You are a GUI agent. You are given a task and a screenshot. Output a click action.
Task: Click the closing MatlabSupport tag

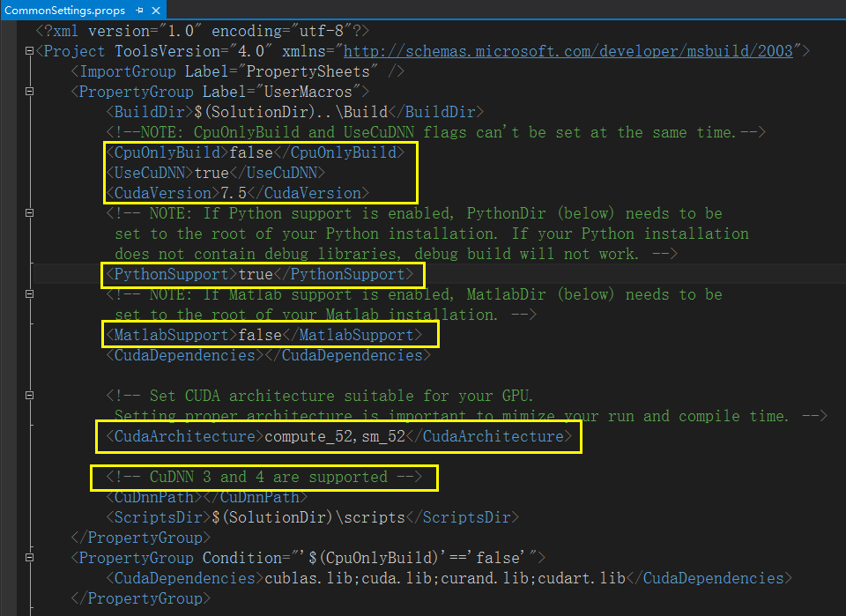(x=352, y=335)
